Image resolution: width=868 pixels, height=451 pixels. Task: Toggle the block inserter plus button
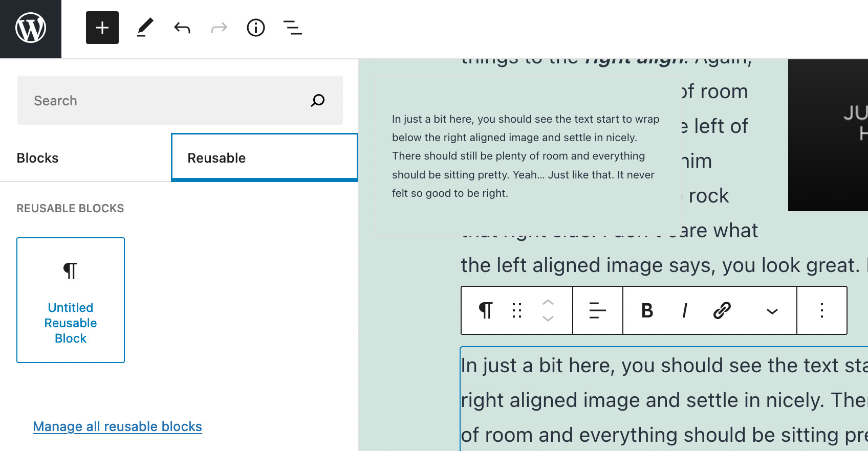pos(102,28)
